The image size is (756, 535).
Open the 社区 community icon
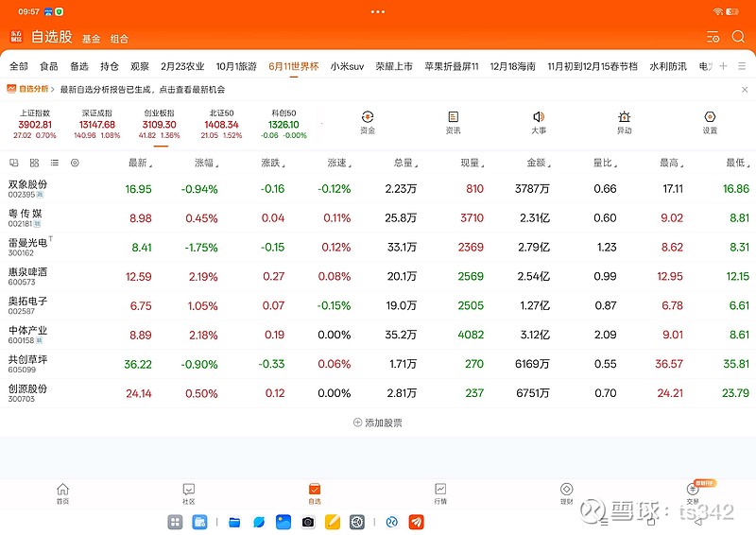tap(188, 493)
